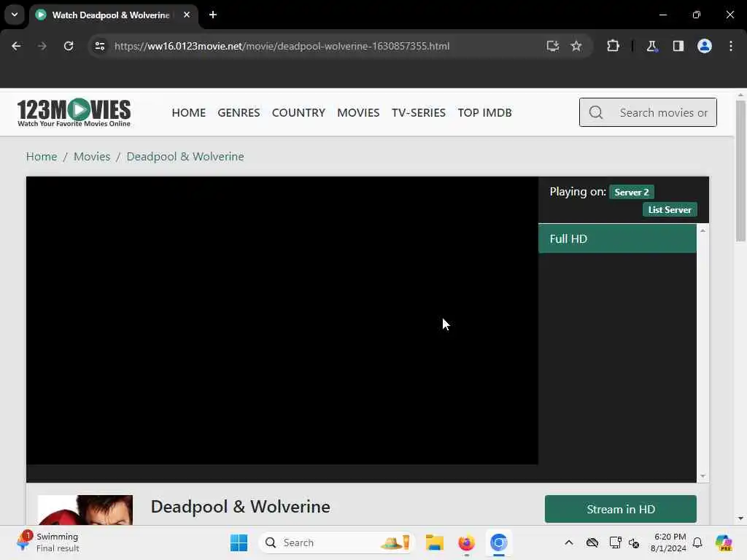This screenshot has width=747, height=560.
Task: Click the Stream in HD button
Action: 621,509
